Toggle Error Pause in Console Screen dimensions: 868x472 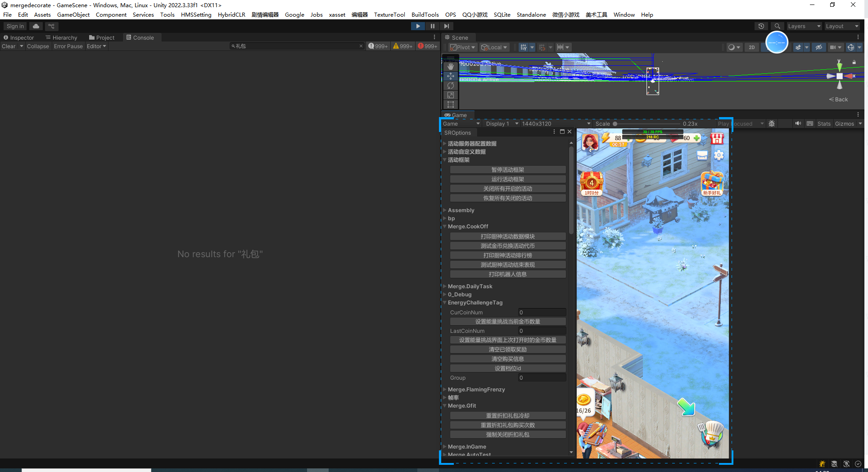(x=68, y=46)
